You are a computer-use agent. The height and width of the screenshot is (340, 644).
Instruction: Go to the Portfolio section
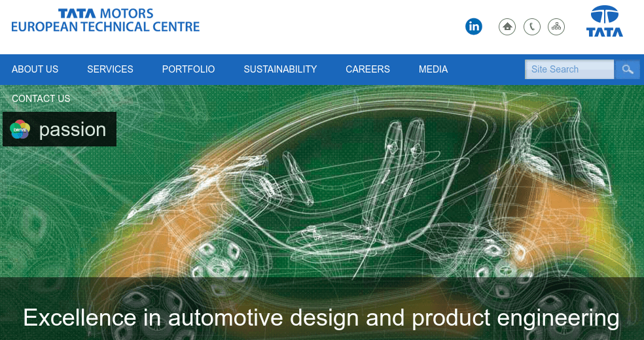coord(188,69)
